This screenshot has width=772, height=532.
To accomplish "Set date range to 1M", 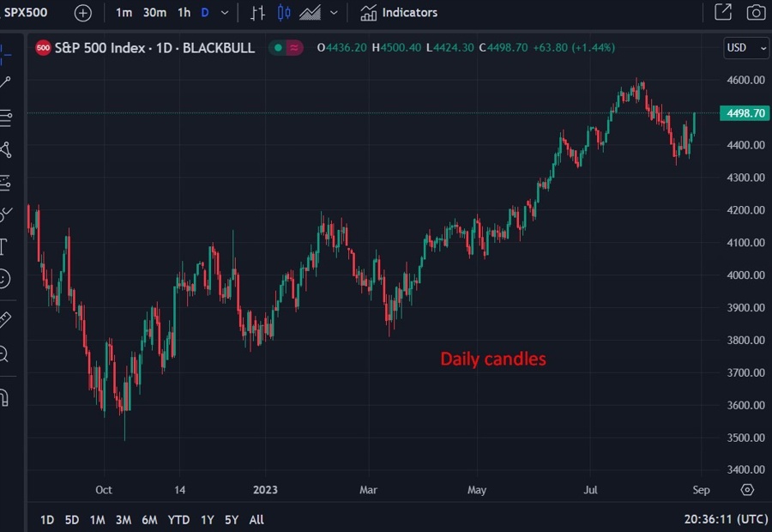I will coord(98,520).
